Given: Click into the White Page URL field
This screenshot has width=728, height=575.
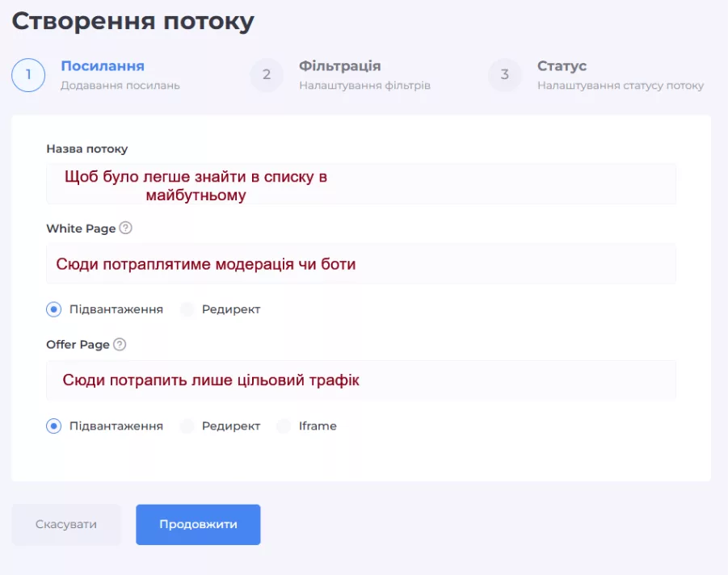Looking at the screenshot, I should coord(360,264).
